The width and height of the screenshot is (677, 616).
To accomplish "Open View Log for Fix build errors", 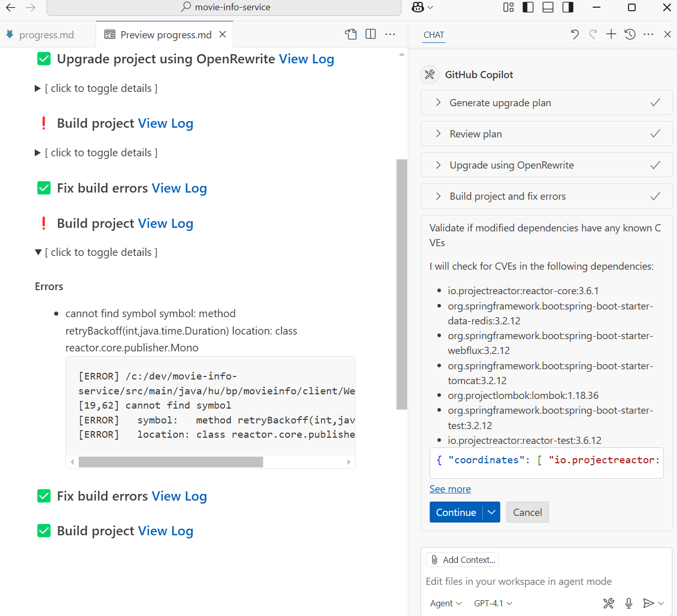I will [179, 188].
